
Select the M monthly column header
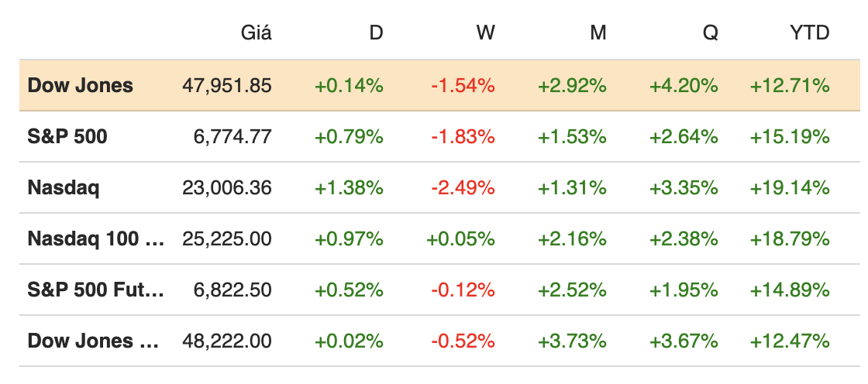598,33
